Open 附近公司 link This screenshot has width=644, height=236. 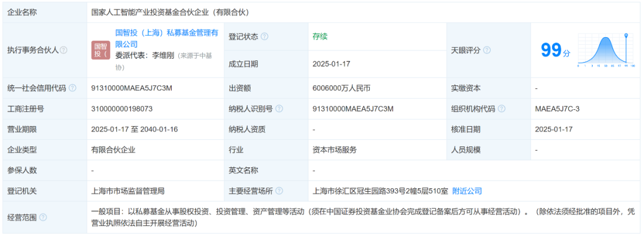(467, 191)
